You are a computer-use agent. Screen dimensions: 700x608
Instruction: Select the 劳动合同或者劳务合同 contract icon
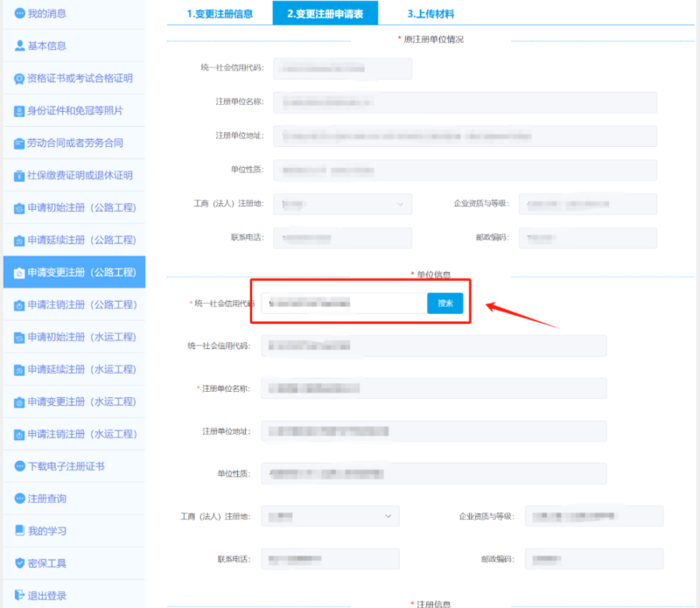point(17,143)
